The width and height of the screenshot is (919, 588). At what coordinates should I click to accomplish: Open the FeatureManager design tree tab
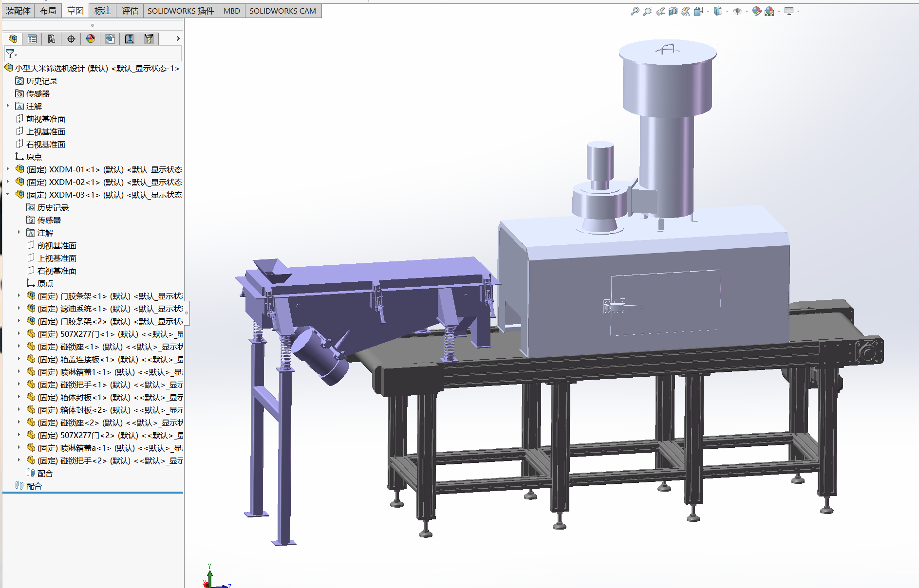click(13, 39)
